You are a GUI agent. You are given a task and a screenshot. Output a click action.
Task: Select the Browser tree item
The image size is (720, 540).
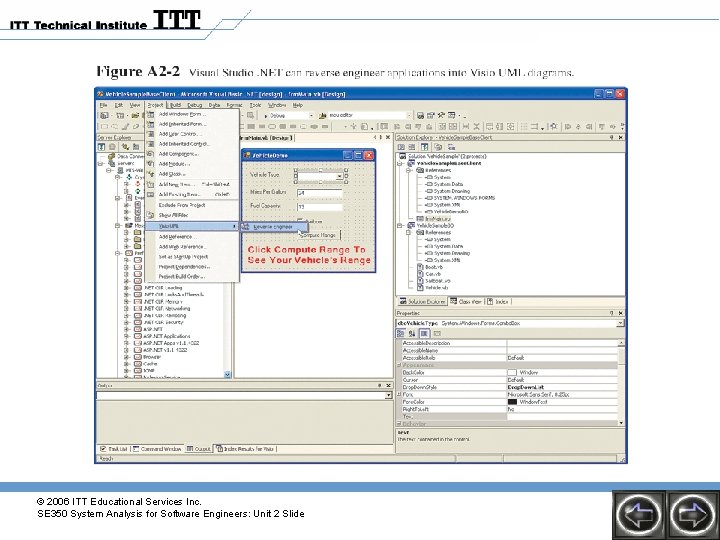[x=152, y=357]
